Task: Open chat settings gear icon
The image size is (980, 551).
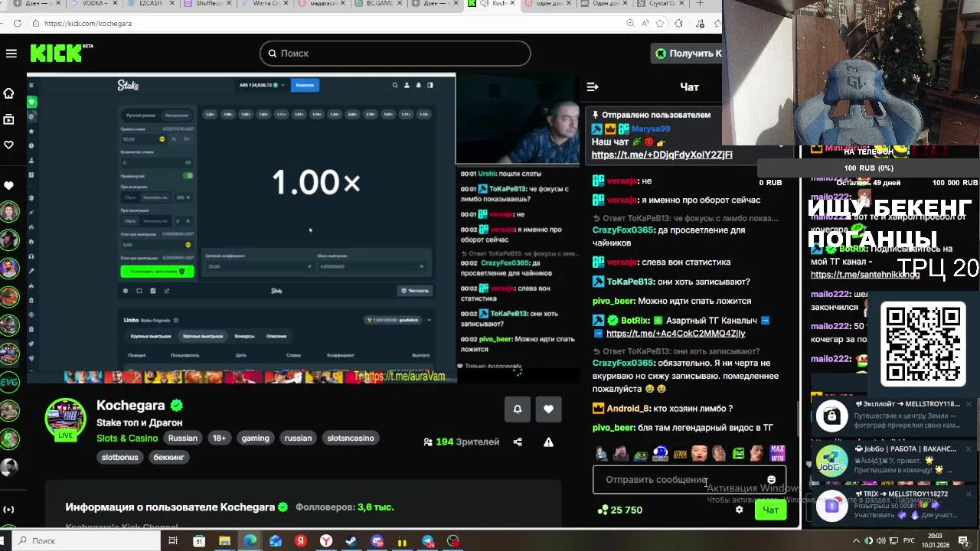Action: pos(739,510)
